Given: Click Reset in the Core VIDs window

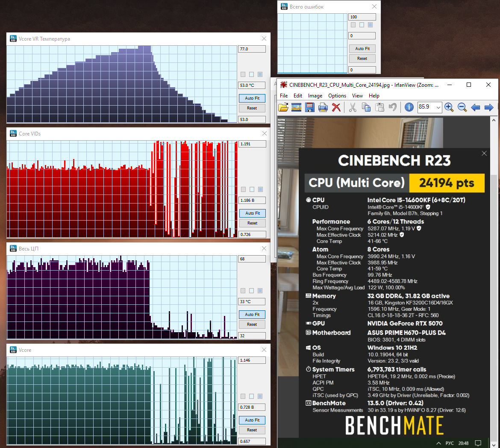Looking at the screenshot, I should click(253, 223).
